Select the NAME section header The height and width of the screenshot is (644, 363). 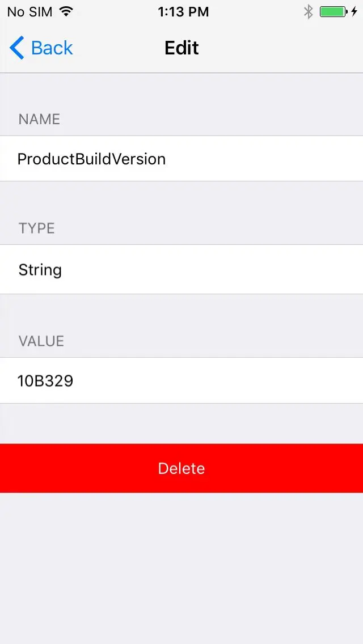click(40, 119)
